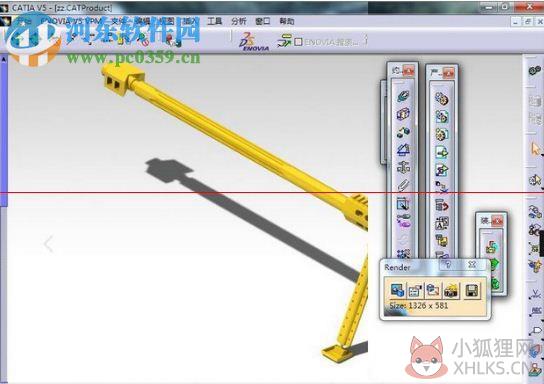Click the list with red arrow icon

pos(442,206)
